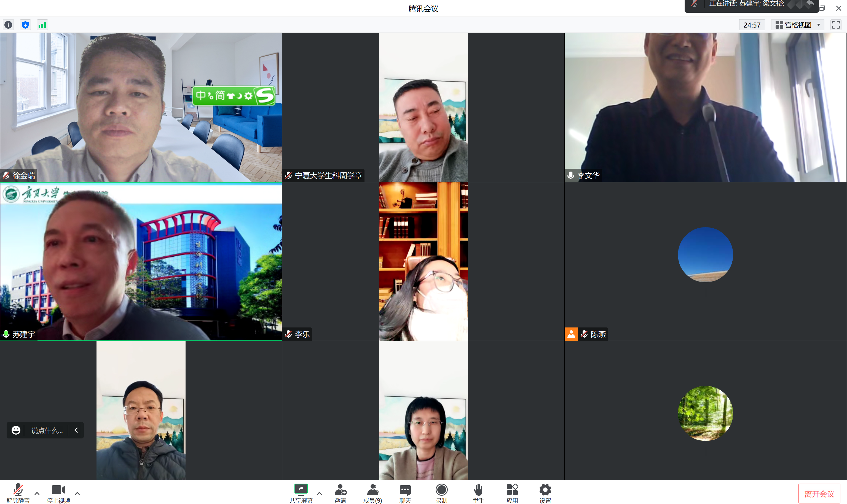
Task: Expand share screen options arrow
Action: [319, 494]
